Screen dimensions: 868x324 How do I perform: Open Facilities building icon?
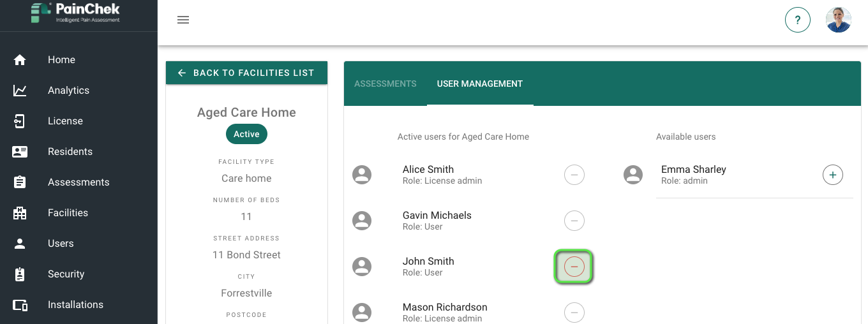click(x=20, y=213)
